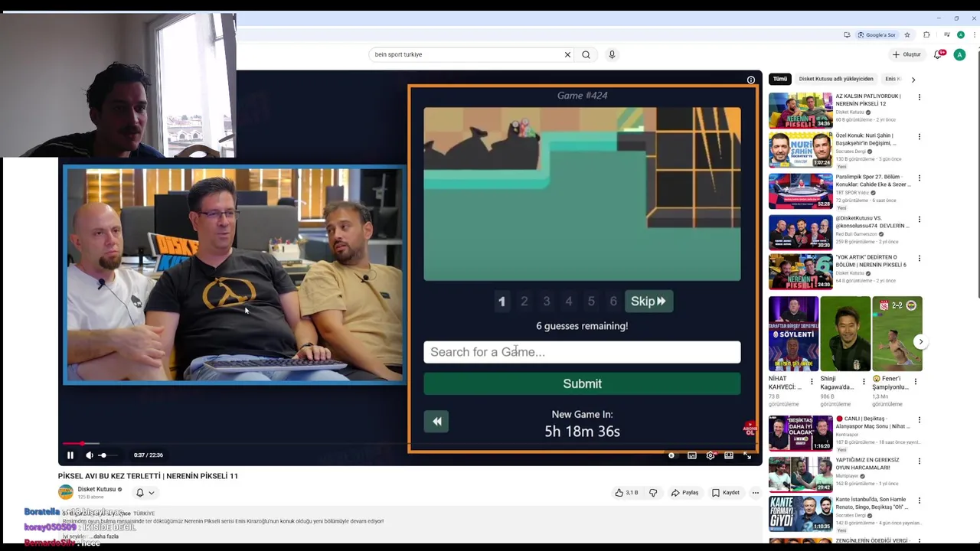Image resolution: width=980 pixels, height=551 pixels.
Task: Open menu for Özel Konuk: Nuri Şahin
Action: tap(919, 137)
